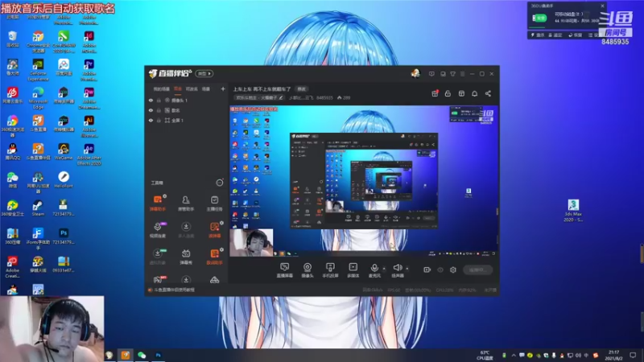Open the Photoshop icon in the taskbar

[158, 355]
